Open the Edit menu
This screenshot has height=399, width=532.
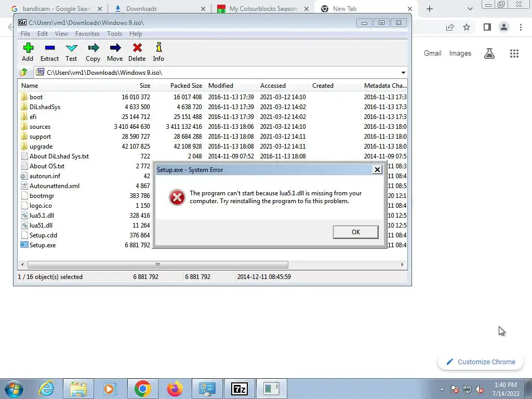click(x=43, y=34)
